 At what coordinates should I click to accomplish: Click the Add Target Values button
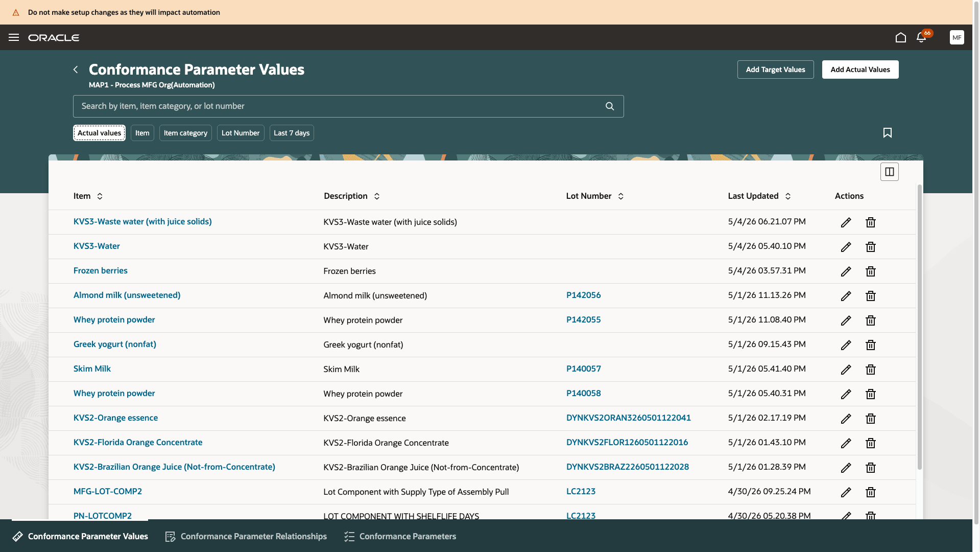pyautogui.click(x=775, y=70)
